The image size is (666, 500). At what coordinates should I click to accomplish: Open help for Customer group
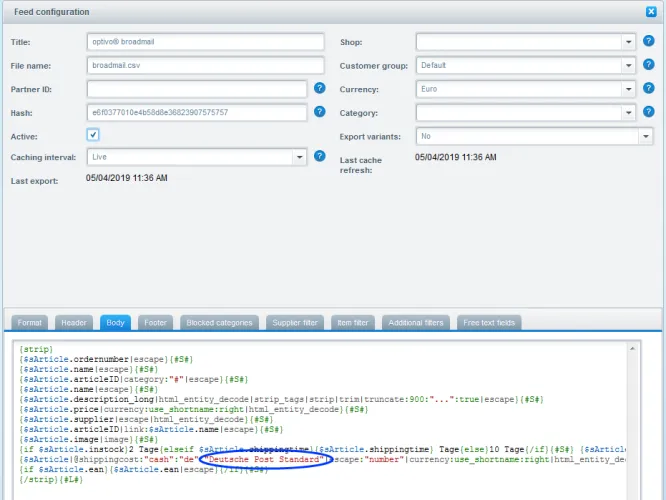(648, 65)
